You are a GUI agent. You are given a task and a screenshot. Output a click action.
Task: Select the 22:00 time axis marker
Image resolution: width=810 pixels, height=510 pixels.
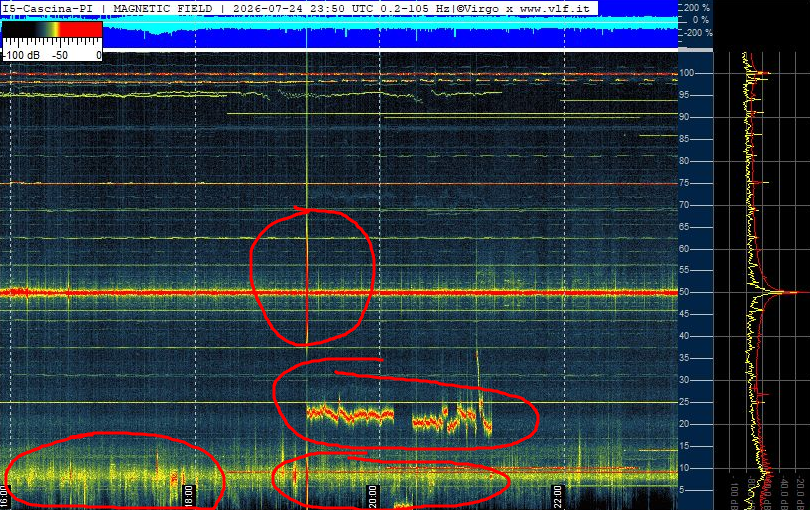(x=557, y=497)
